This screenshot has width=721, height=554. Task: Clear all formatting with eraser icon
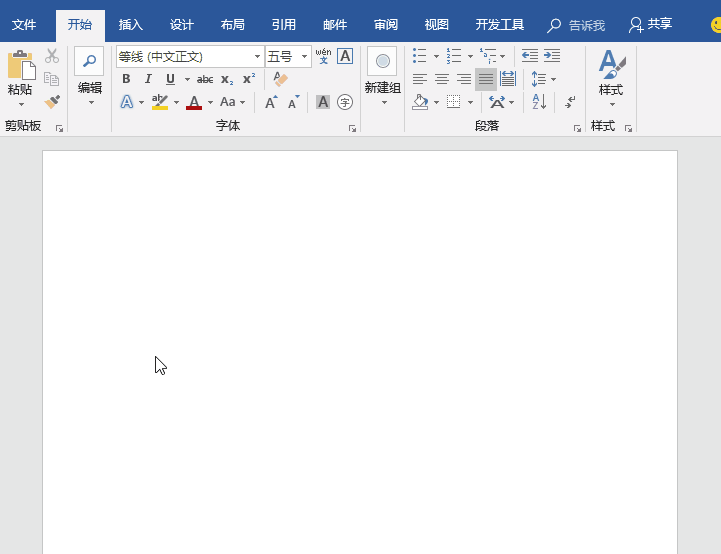[280, 79]
